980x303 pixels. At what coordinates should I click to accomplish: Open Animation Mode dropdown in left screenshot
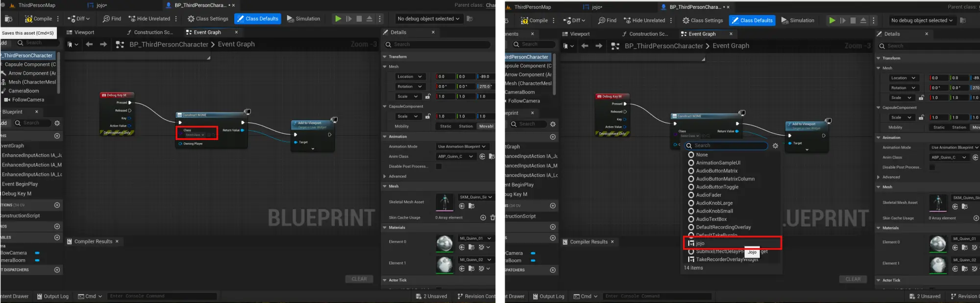point(462,146)
